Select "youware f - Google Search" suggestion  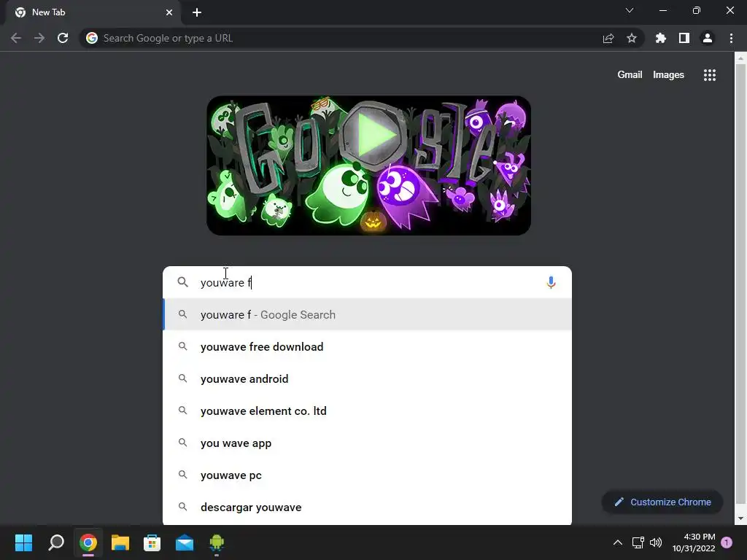(x=368, y=314)
